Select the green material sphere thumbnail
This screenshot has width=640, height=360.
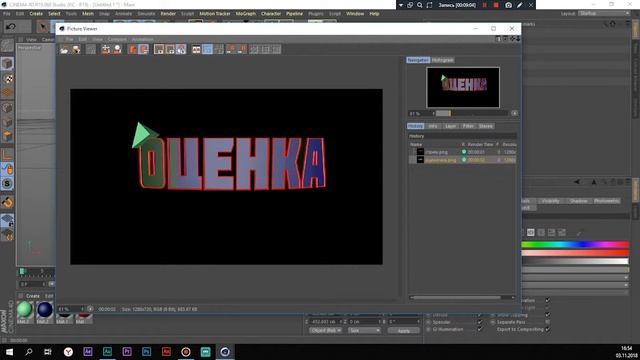pos(24,310)
